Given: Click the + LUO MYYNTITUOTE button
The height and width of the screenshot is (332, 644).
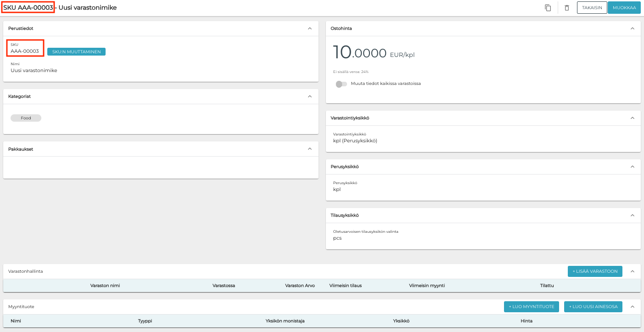Looking at the screenshot, I should pos(531,307).
